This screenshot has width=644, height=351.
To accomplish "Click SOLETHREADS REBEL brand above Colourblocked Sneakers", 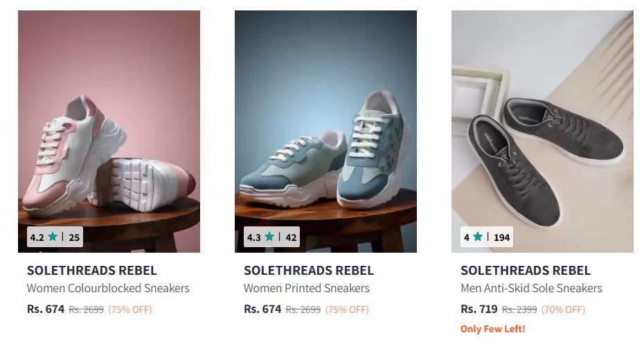I will pos(92,271).
